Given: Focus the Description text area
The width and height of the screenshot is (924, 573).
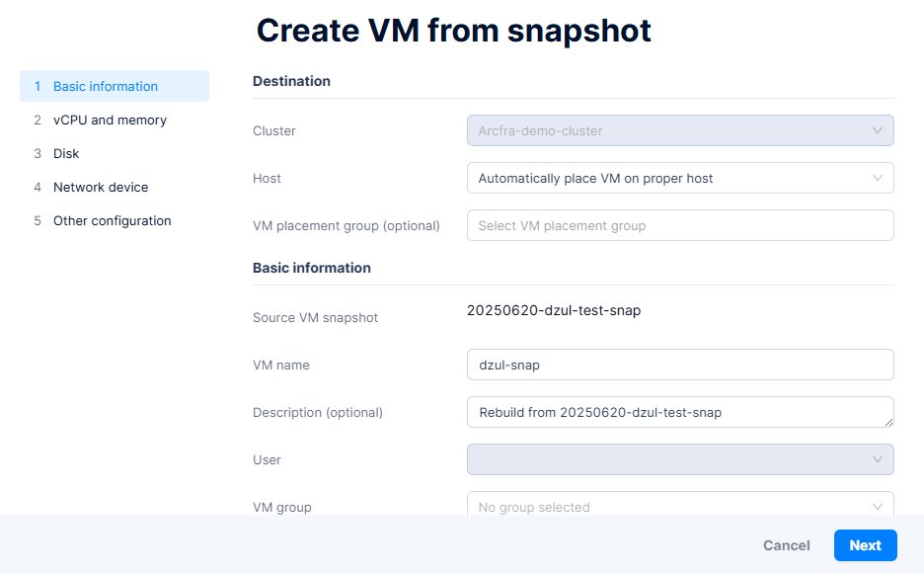Looking at the screenshot, I should [x=671, y=412].
